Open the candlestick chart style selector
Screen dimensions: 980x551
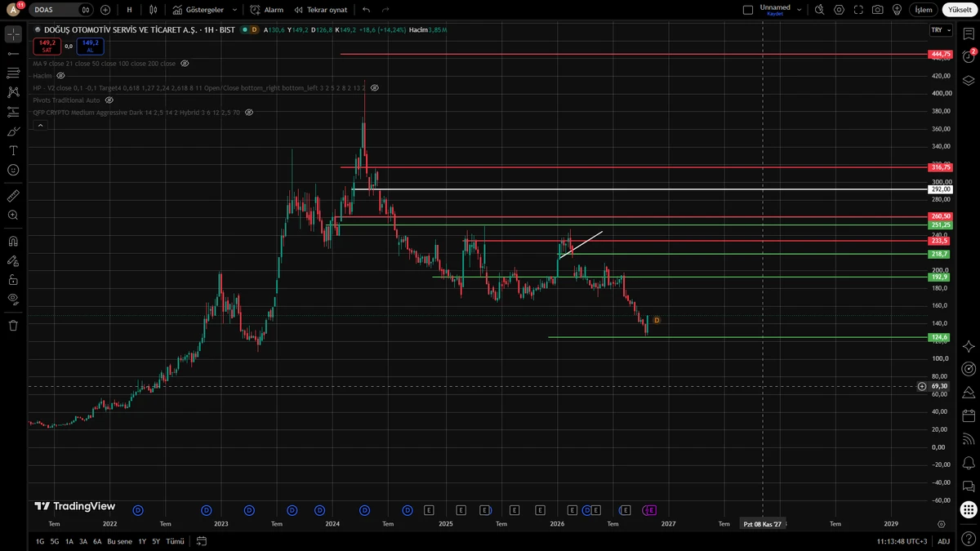point(154,10)
